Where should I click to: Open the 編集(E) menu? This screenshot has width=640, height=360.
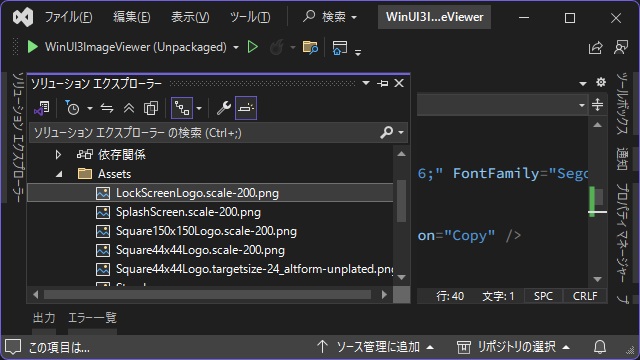(131, 17)
